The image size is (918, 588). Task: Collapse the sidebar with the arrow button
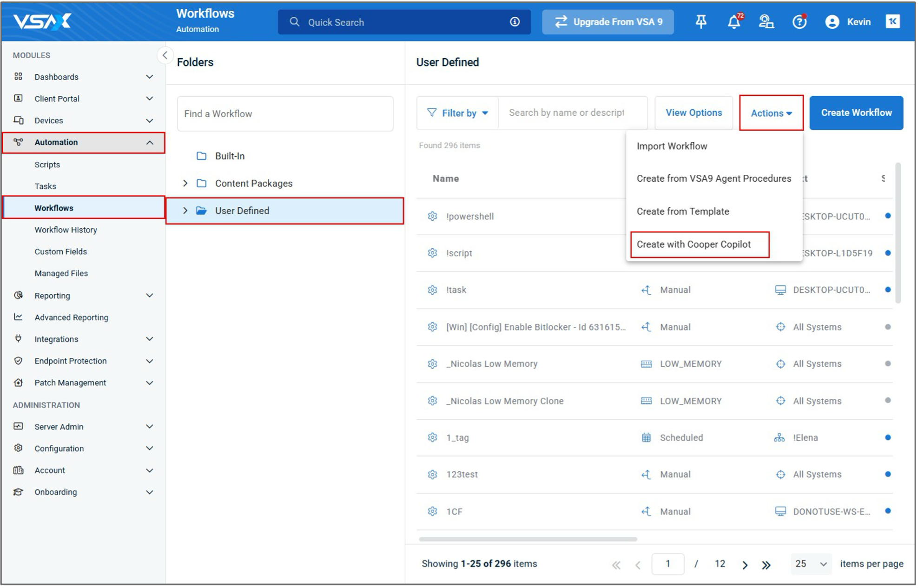(x=165, y=55)
